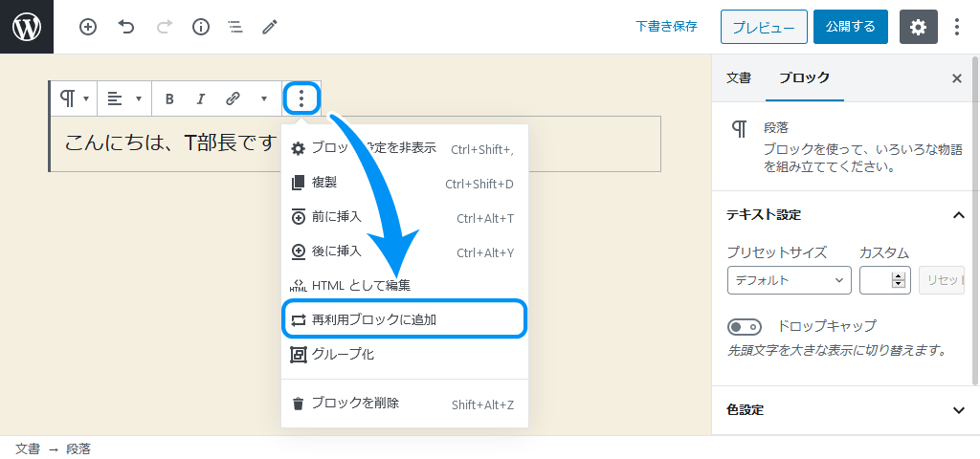
Task: Click the 公開する button
Action: [x=851, y=27]
